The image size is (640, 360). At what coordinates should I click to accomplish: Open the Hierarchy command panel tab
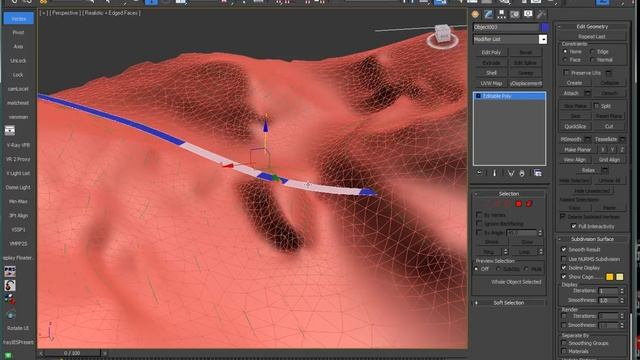pyautogui.click(x=502, y=14)
